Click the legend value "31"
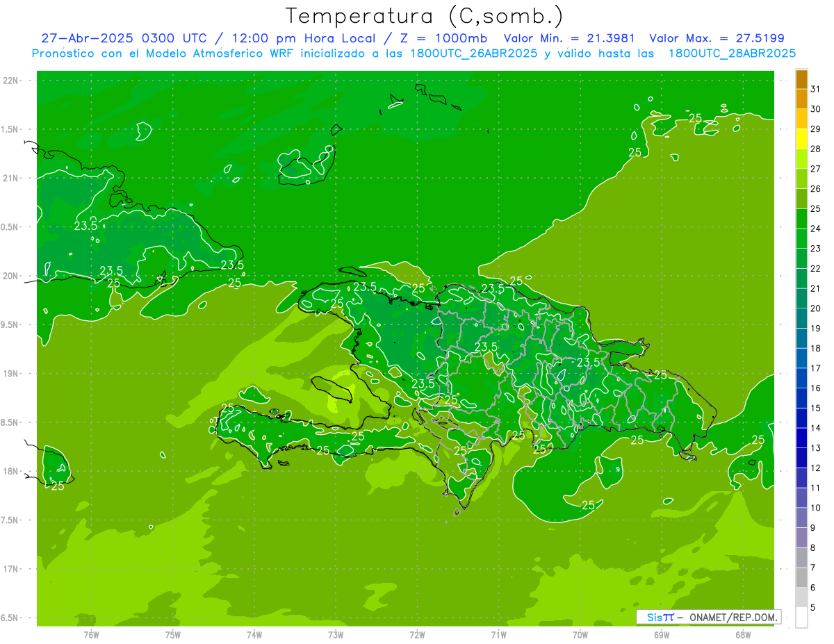The height and width of the screenshot is (644, 834). (x=816, y=89)
